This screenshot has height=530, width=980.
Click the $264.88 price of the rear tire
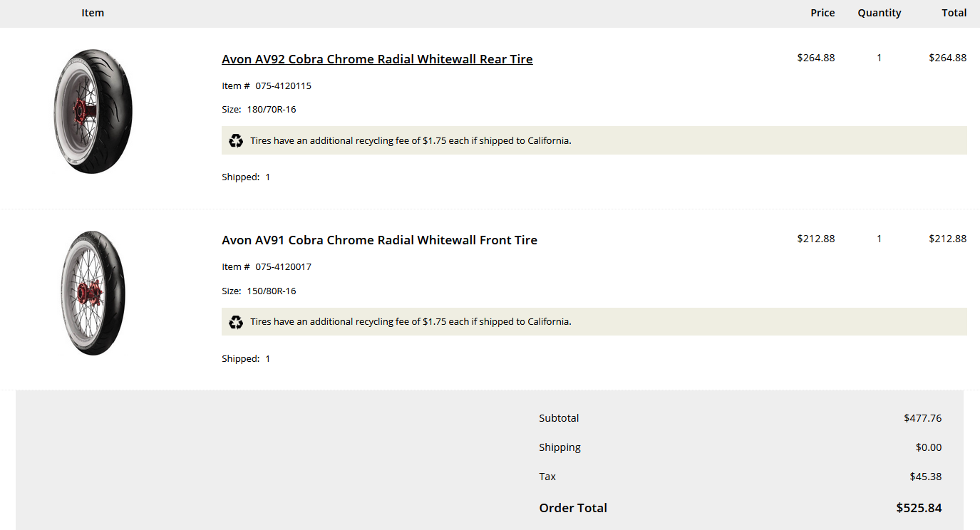(815, 58)
